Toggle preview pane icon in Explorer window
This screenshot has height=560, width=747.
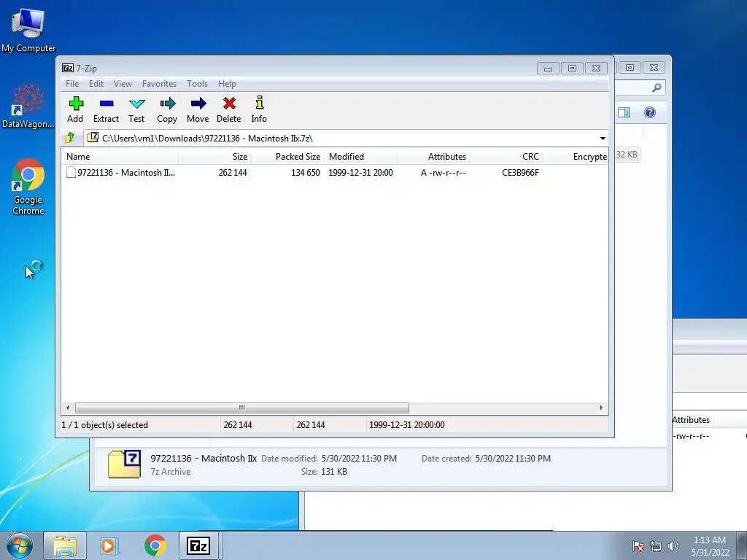tap(624, 112)
